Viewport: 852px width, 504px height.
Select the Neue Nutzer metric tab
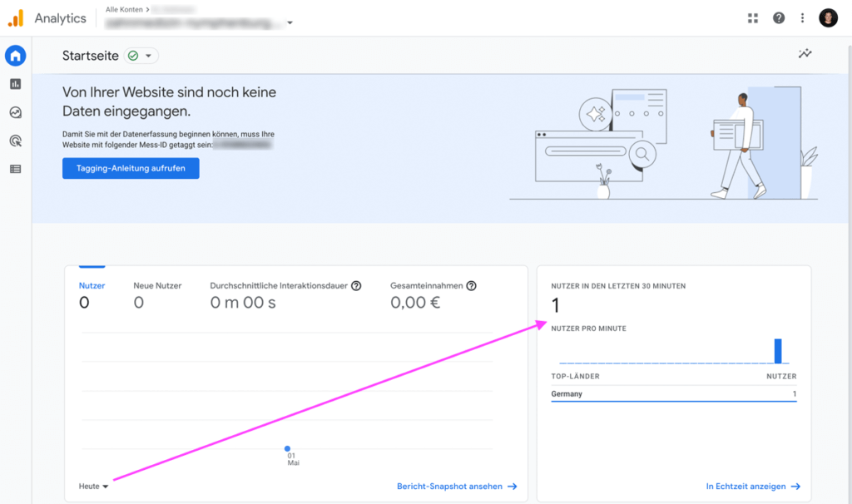point(157,294)
